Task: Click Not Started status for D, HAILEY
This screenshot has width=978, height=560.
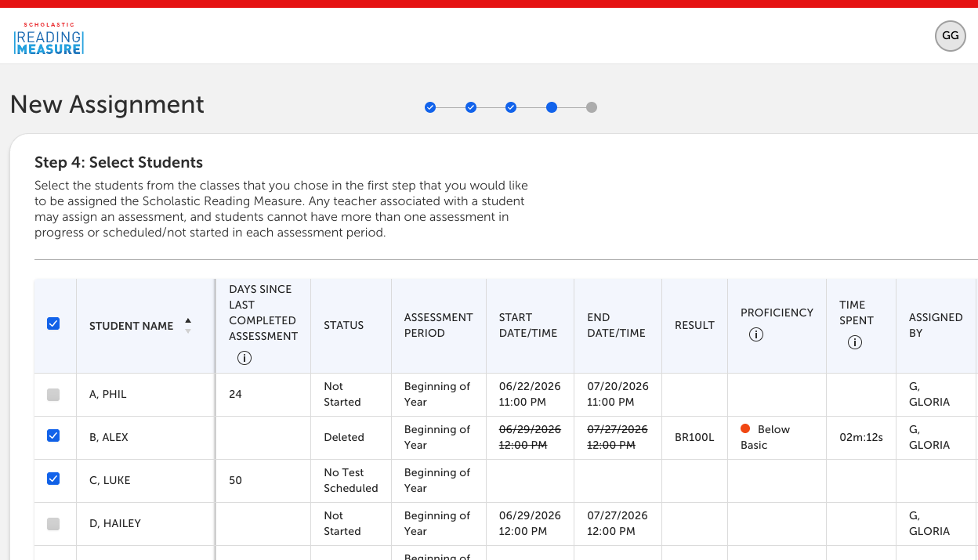Action: [342, 523]
